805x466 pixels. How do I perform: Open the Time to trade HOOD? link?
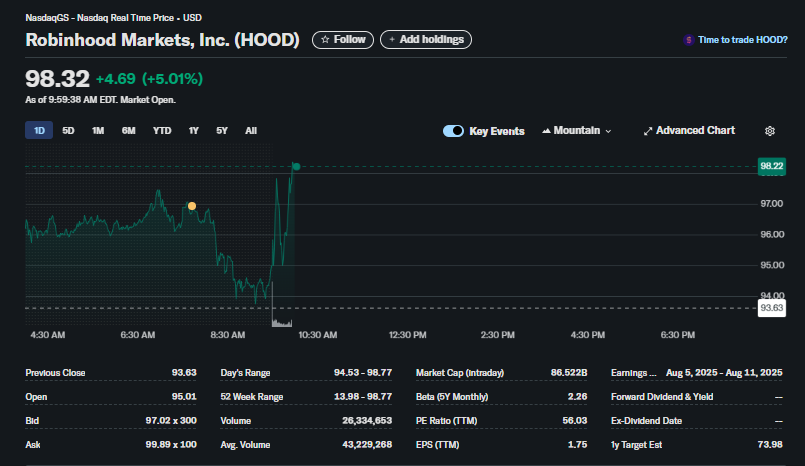pyautogui.click(x=742, y=40)
